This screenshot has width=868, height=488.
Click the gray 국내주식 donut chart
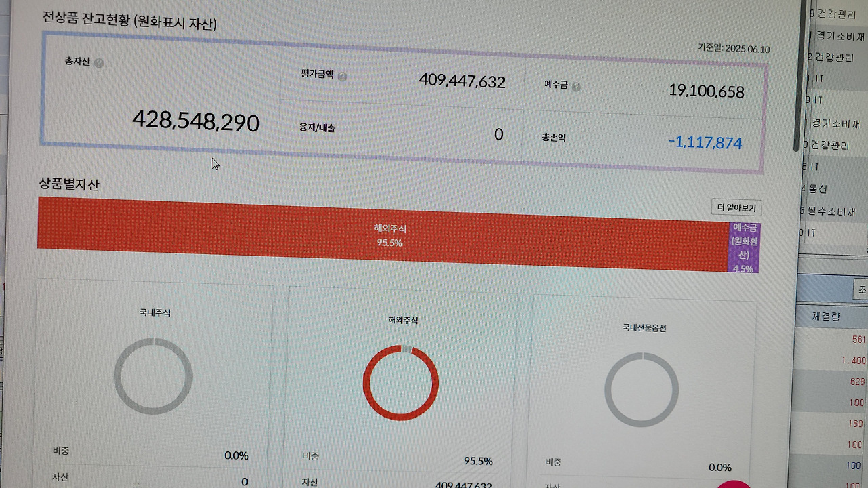[153, 375]
